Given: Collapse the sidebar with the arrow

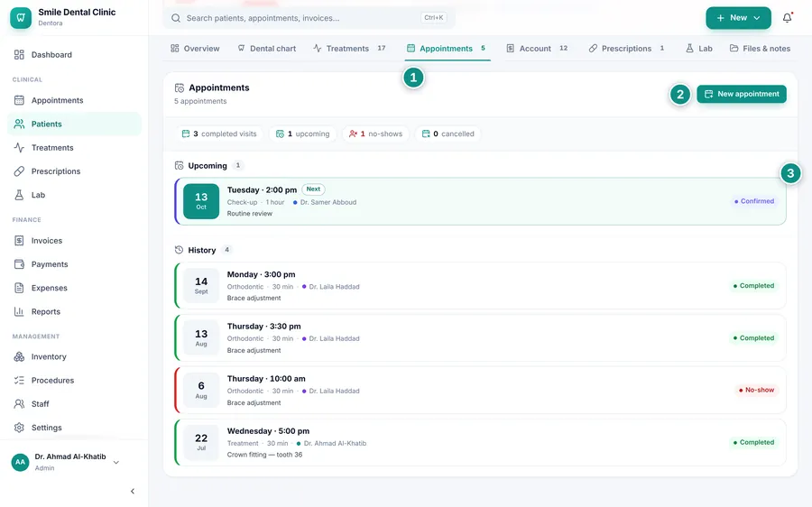Looking at the screenshot, I should click(133, 491).
